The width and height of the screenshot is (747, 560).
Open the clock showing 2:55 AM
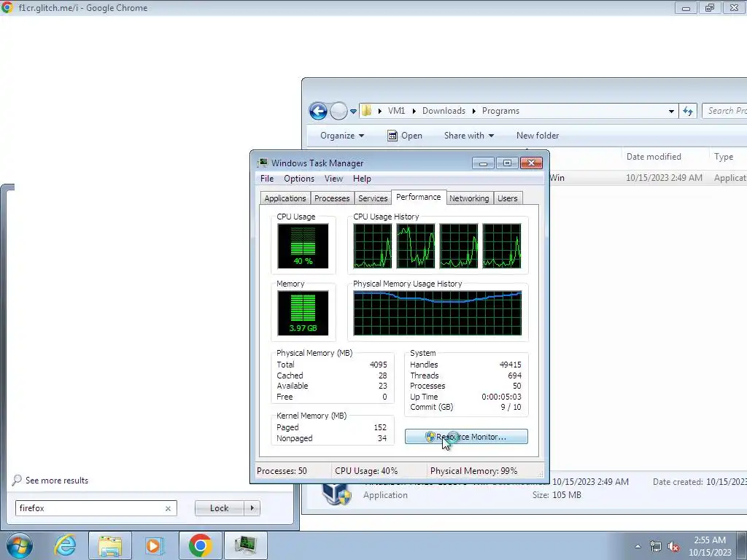pos(710,546)
